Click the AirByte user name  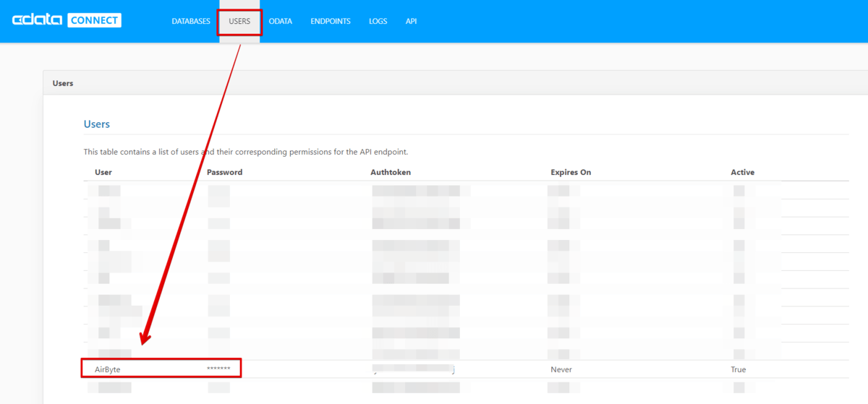108,369
